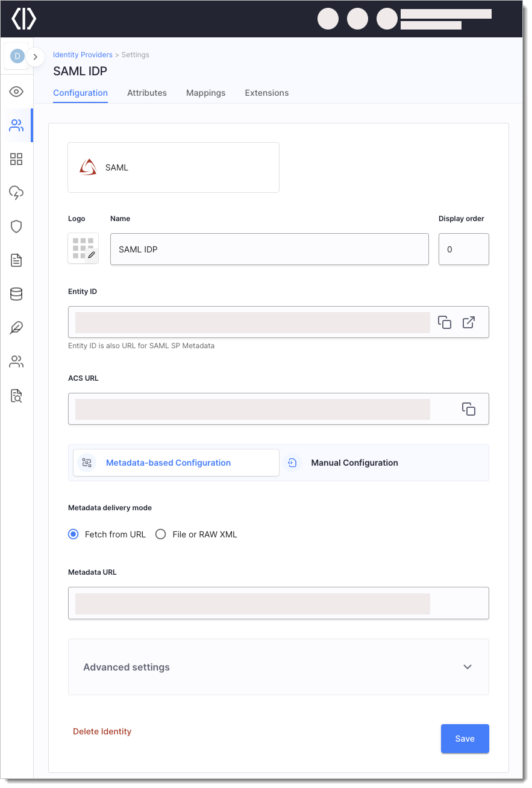Click the database icon in sidebar

coord(16,294)
